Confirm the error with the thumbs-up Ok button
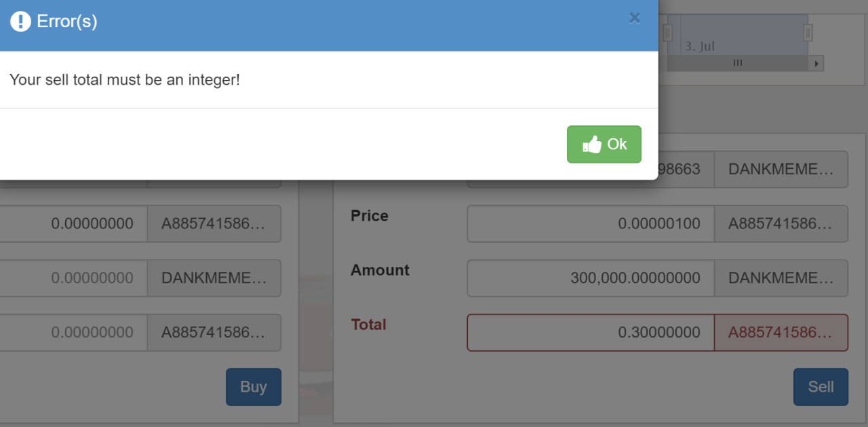868x427 pixels. pos(604,144)
